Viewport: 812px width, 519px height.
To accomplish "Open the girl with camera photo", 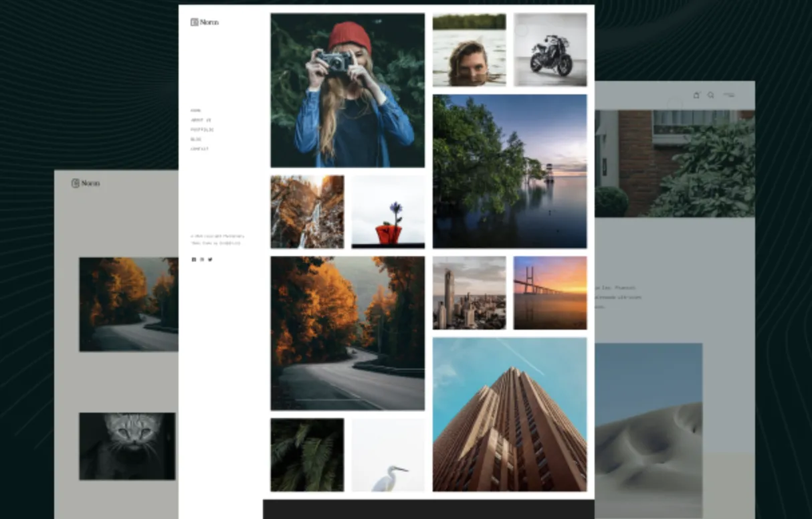I will [x=347, y=90].
